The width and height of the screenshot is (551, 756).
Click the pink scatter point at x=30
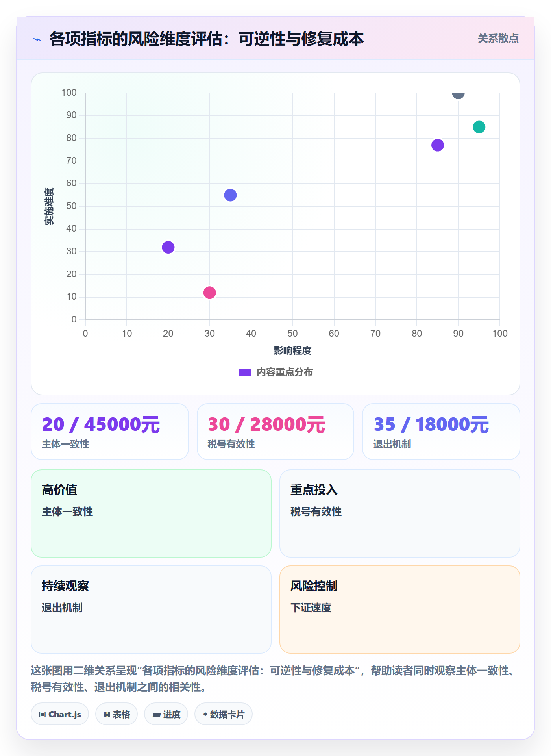tap(209, 293)
